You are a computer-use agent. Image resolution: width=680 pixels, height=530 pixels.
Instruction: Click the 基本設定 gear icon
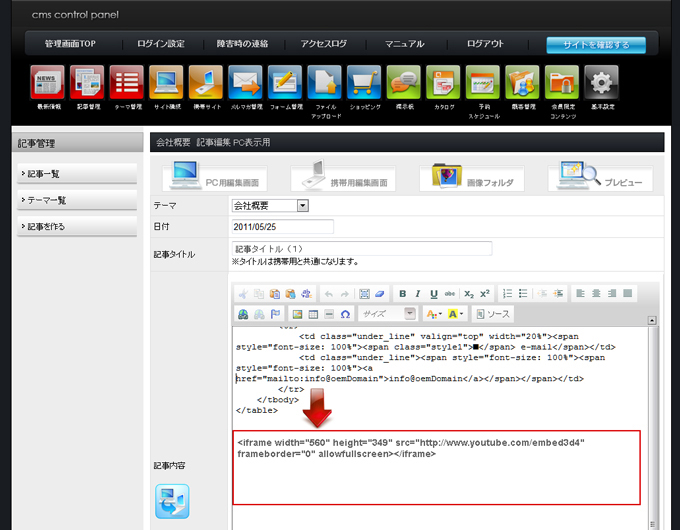click(600, 84)
